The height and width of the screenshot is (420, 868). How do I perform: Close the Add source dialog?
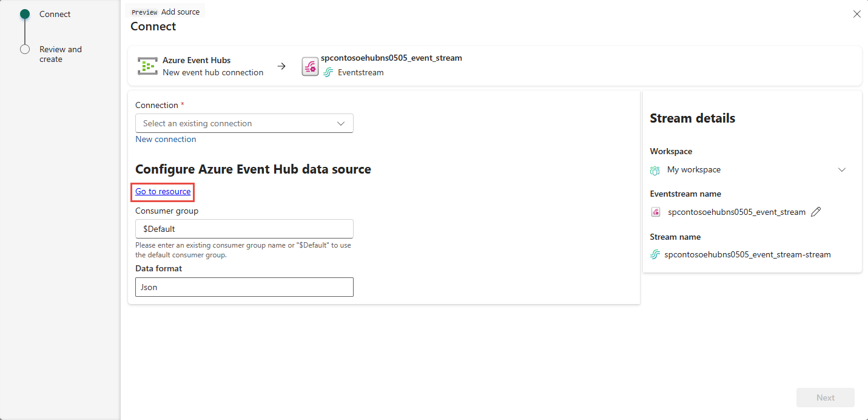[856, 14]
